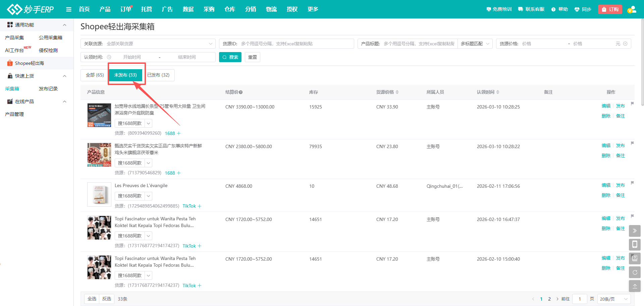Sort by 货源价格 column

pyautogui.click(x=387, y=92)
